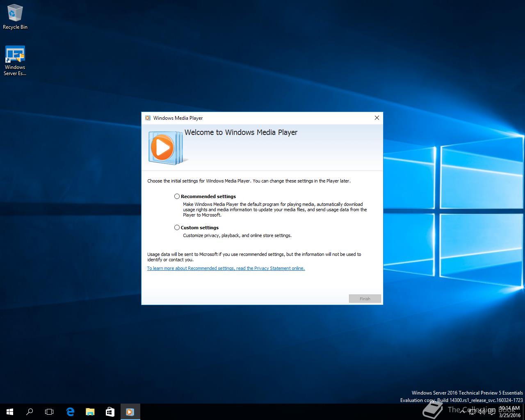Open File Explorer from the taskbar

click(x=90, y=412)
